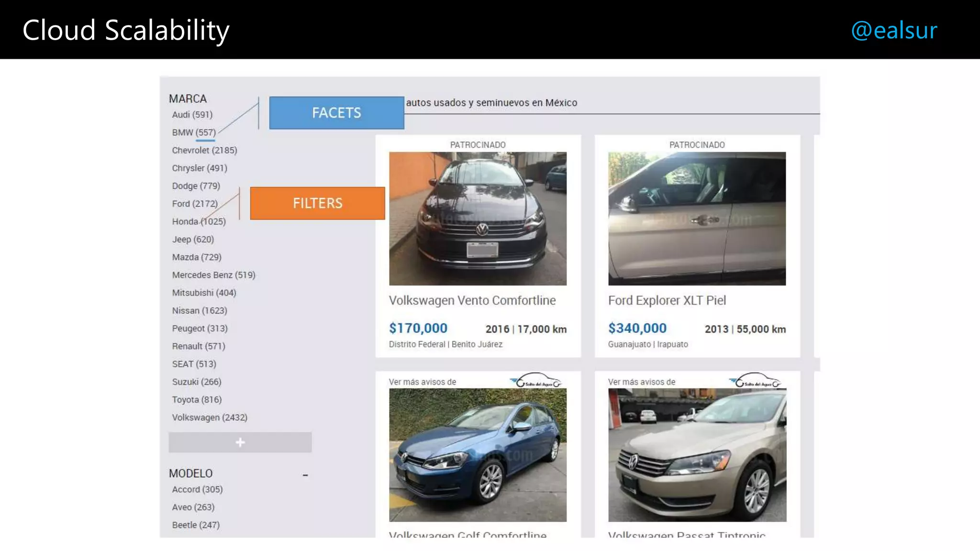980x551 pixels.
Task: Choose the Accord (305) model filter
Action: point(197,489)
